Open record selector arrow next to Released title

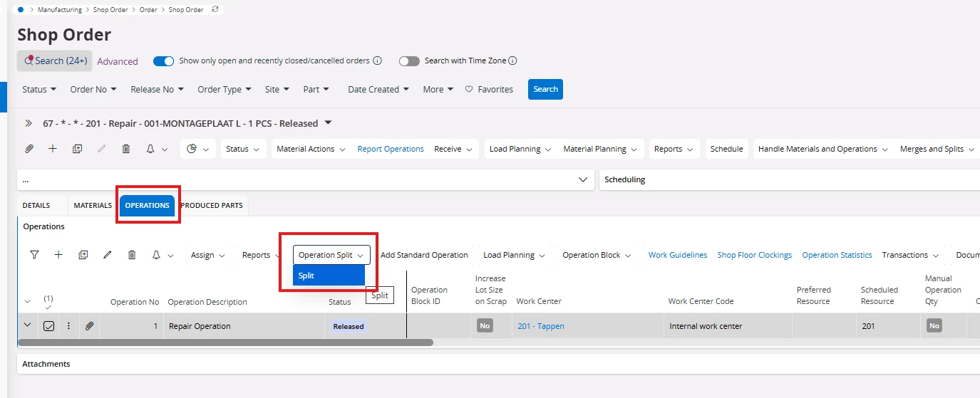click(328, 123)
